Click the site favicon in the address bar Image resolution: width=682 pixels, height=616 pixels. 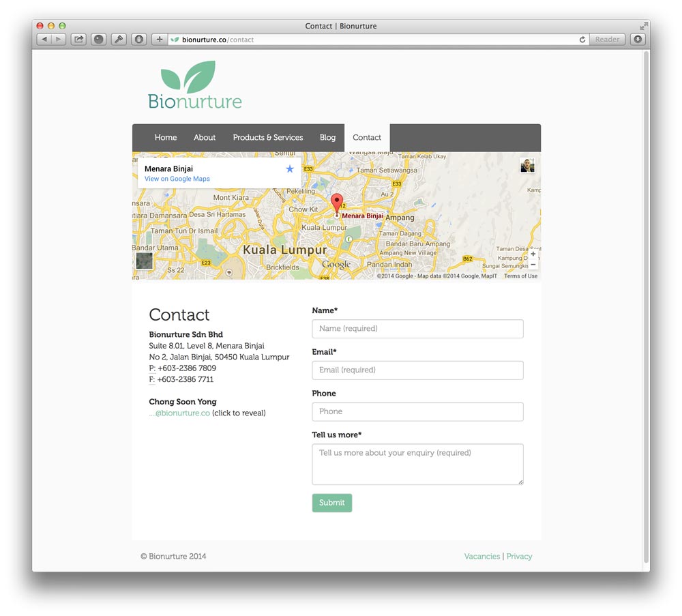click(175, 40)
